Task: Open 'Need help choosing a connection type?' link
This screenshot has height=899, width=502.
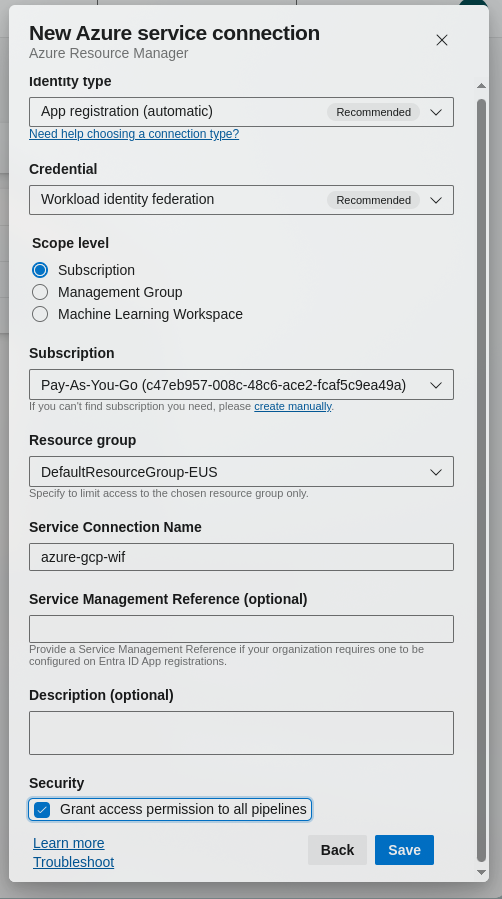Action: pyautogui.click(x=134, y=134)
